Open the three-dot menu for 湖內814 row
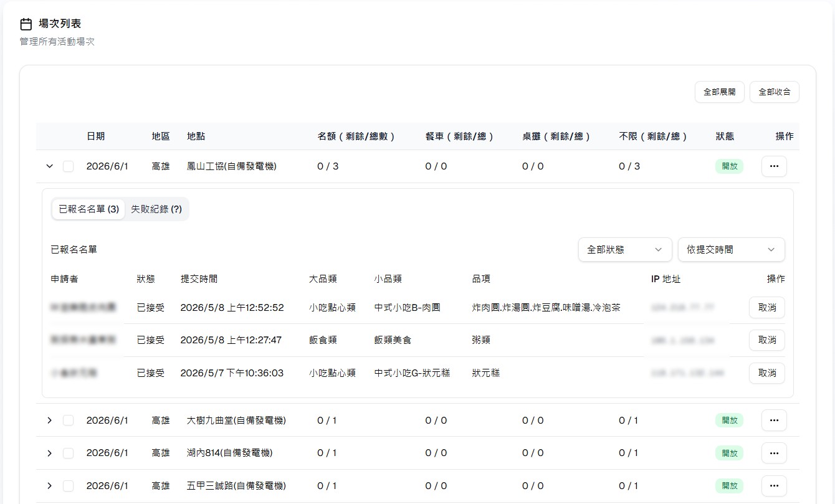Image resolution: width=835 pixels, height=504 pixels. tap(774, 453)
